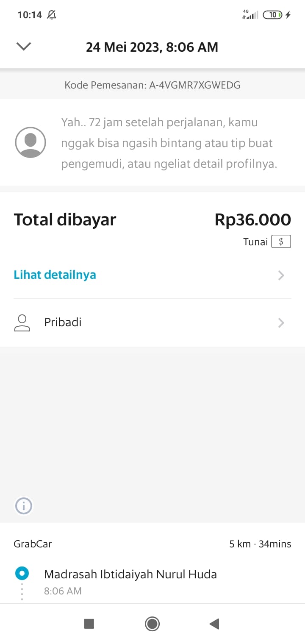Tap the muted notification bell in the status bar
The width and height of the screenshot is (305, 644).
pyautogui.click(x=52, y=15)
